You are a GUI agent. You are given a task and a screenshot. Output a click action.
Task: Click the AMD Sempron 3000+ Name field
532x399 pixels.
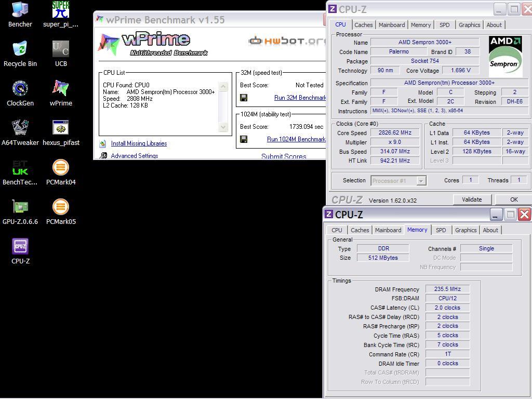pos(425,43)
